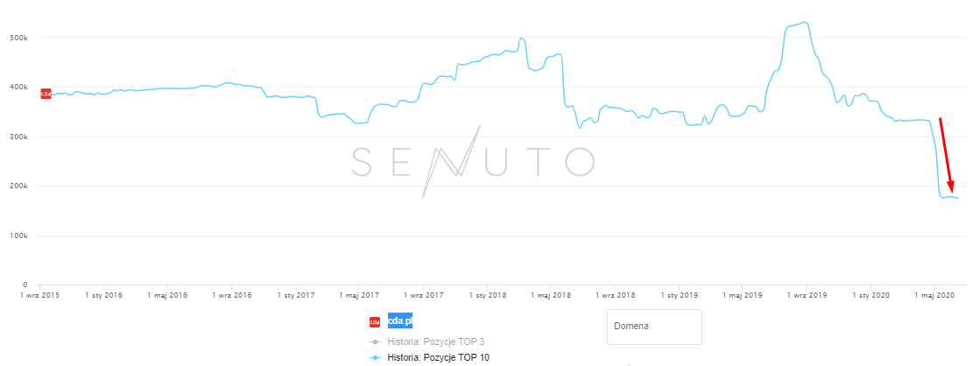
Task: Click the 1 sty 2018 axis label
Action: 487,296
